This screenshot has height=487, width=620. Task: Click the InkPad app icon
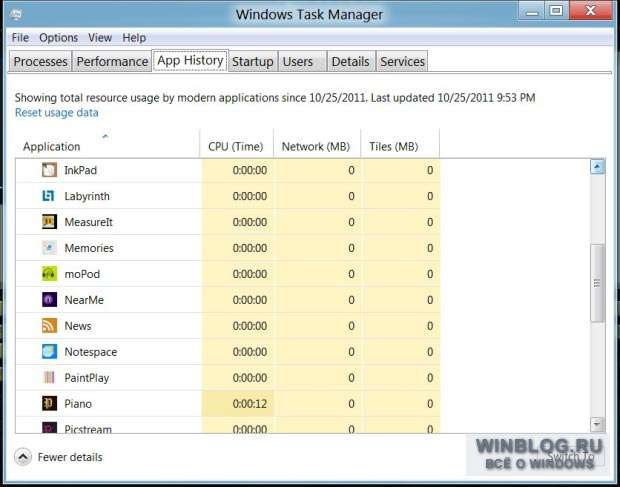(49, 170)
